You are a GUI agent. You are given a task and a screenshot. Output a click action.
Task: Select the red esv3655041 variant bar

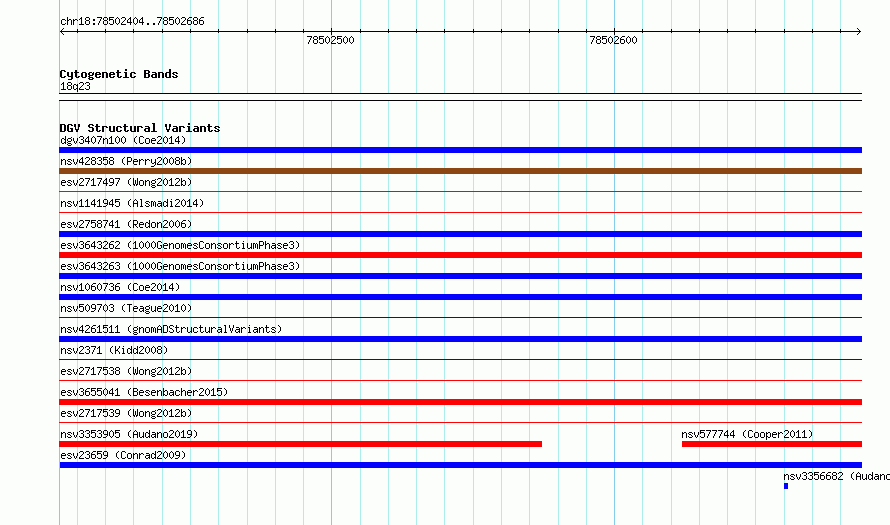460,402
